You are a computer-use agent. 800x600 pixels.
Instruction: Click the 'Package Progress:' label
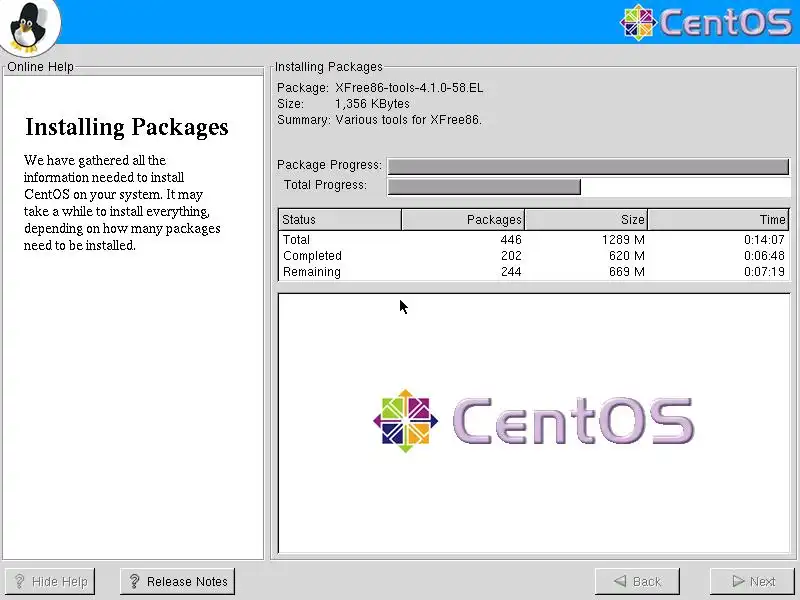(329, 165)
